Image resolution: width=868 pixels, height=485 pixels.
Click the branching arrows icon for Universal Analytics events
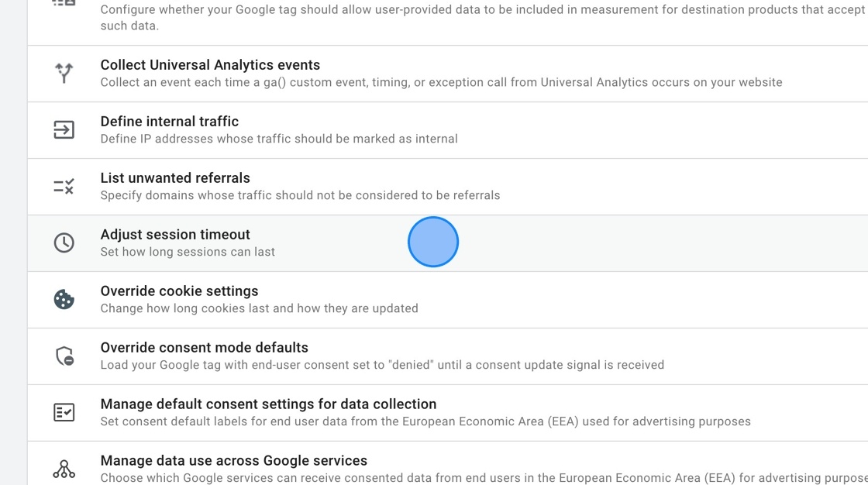coord(62,73)
